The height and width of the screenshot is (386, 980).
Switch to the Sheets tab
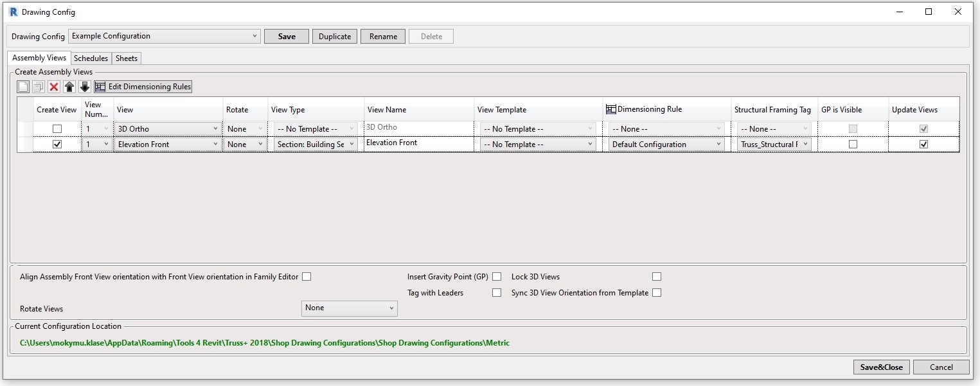pyautogui.click(x=127, y=58)
